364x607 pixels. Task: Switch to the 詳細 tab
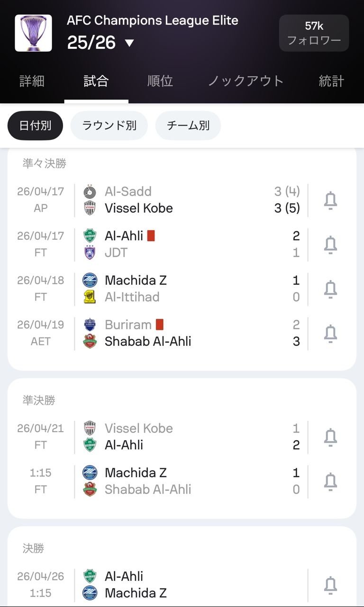[x=32, y=81]
